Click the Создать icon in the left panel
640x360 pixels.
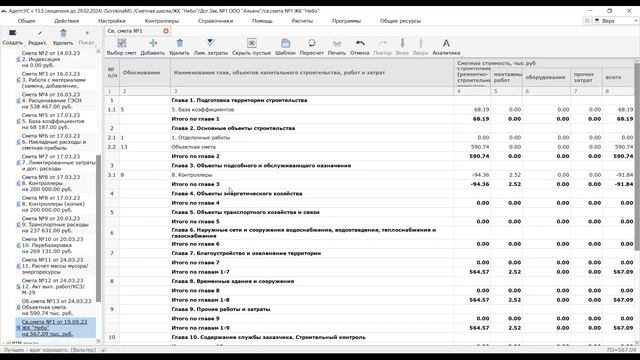coord(13,33)
